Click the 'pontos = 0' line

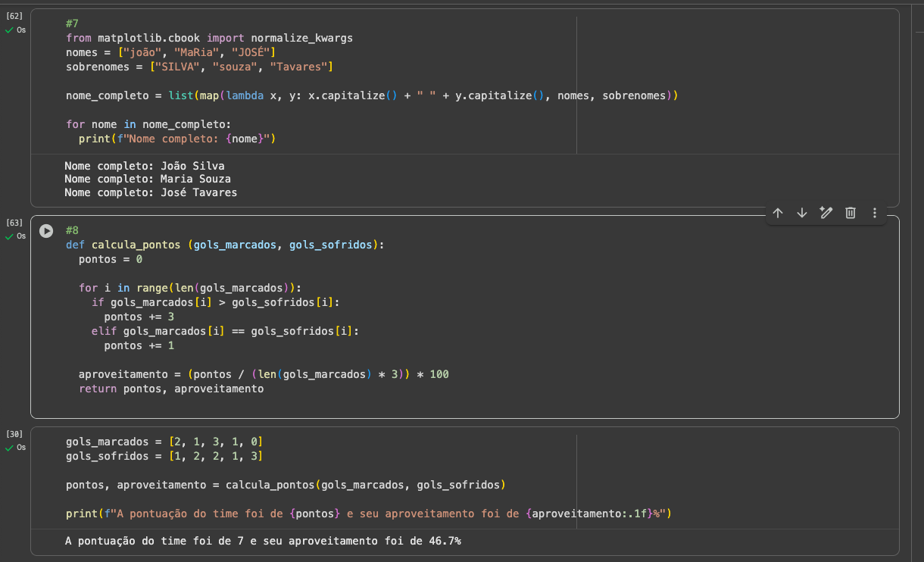point(111,259)
